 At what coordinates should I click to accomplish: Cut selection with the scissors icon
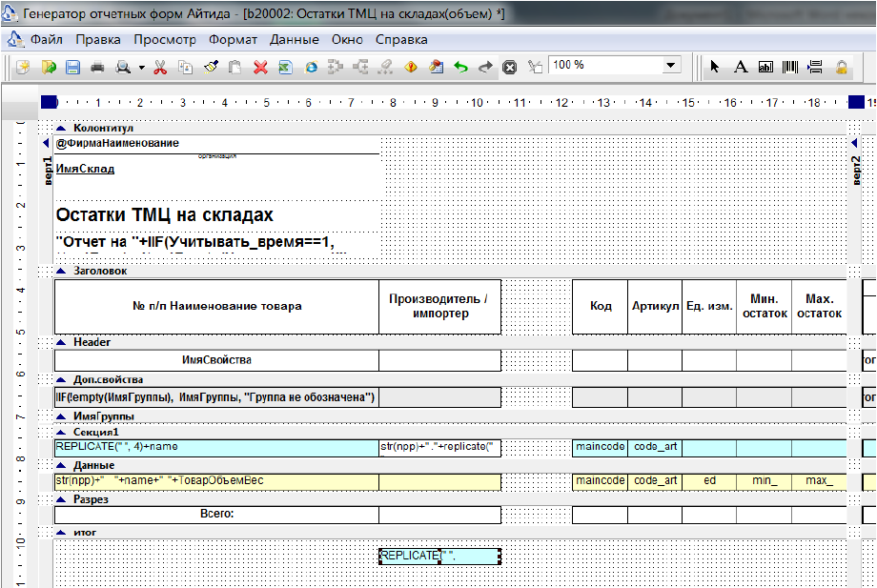point(160,68)
